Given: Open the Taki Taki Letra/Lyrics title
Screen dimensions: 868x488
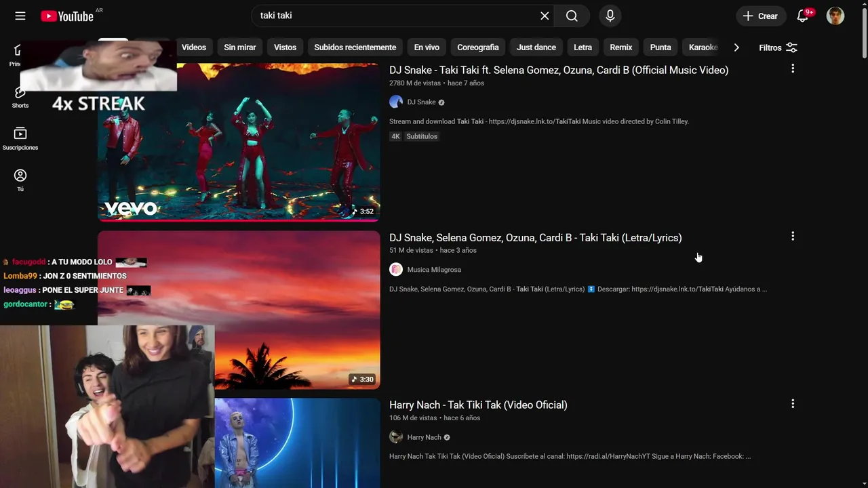Looking at the screenshot, I should click(x=536, y=238).
